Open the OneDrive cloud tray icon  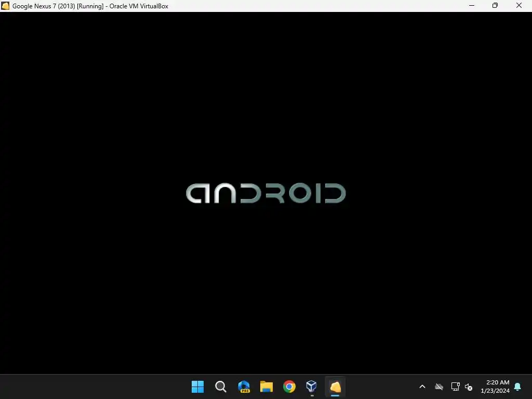point(439,387)
